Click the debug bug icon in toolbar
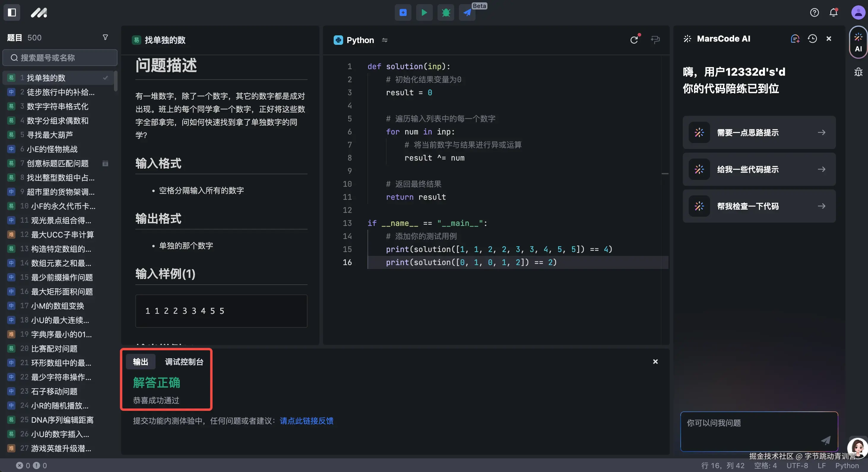 [446, 12]
